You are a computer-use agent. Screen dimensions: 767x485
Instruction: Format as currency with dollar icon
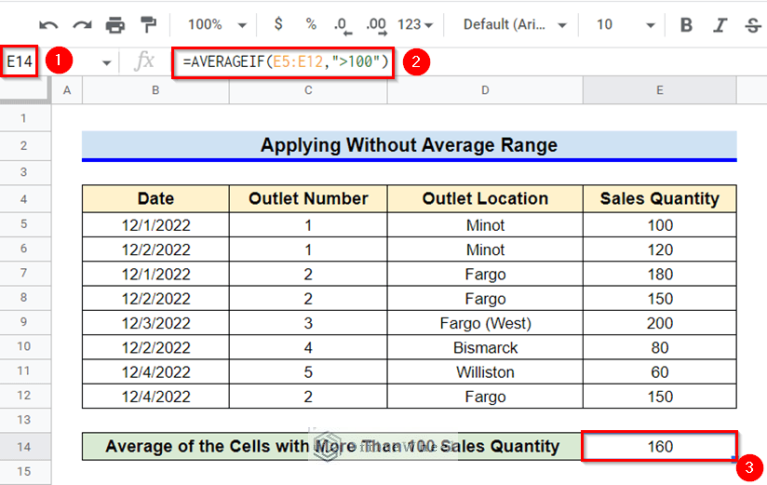pos(278,23)
